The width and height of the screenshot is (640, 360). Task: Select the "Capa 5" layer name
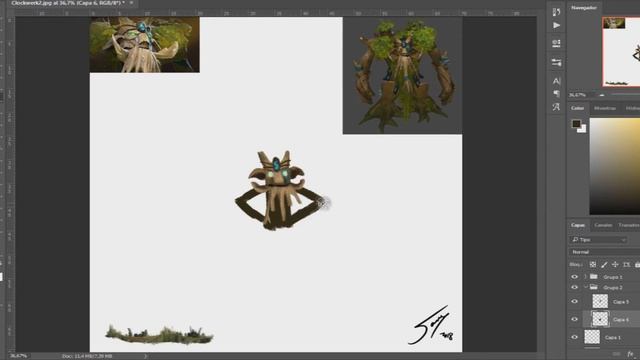[x=620, y=302]
